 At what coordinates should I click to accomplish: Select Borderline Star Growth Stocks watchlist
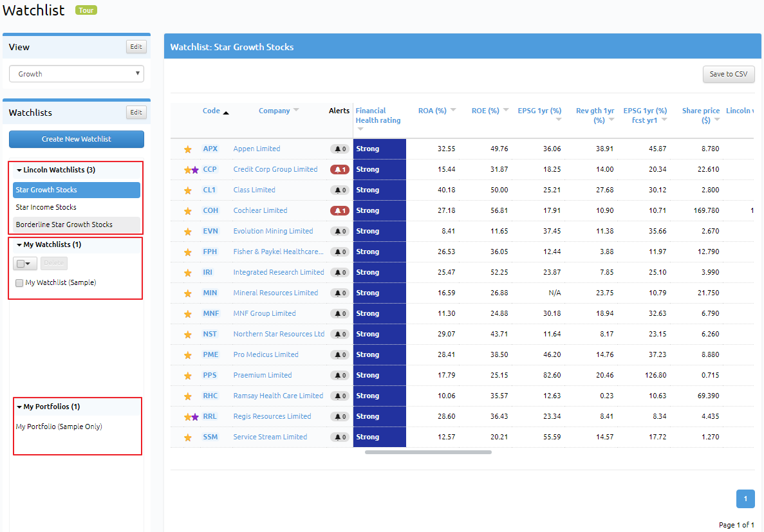tap(77, 225)
